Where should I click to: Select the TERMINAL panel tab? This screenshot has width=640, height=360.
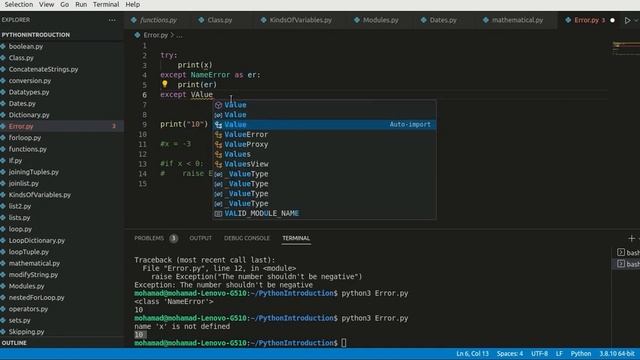point(296,238)
